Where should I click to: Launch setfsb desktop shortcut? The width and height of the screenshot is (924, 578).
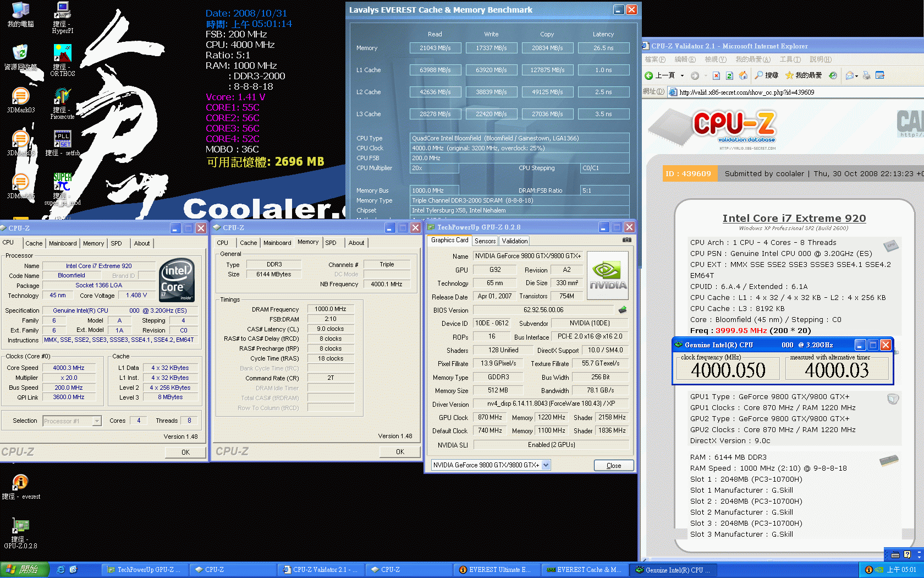(62, 143)
